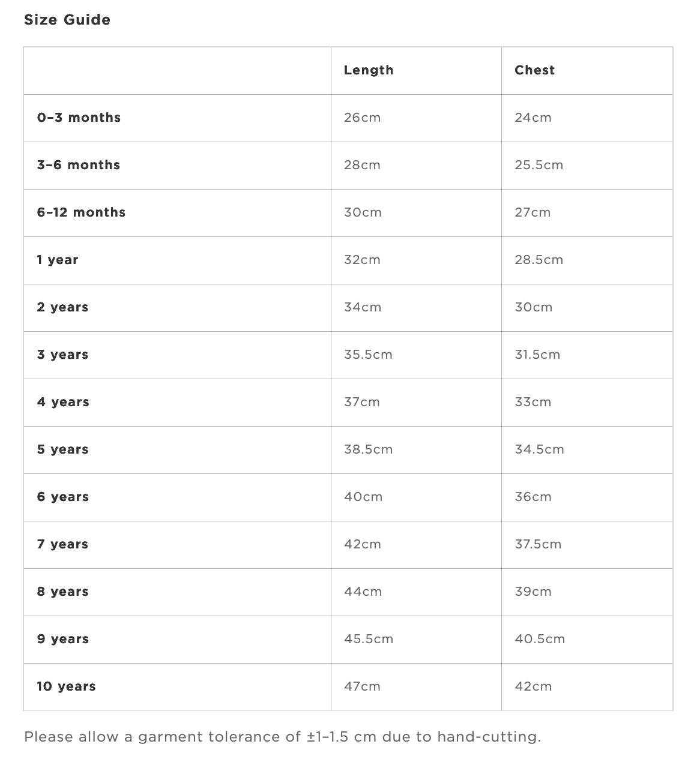Click the 1 year row label
700x762 pixels.
pos(58,260)
